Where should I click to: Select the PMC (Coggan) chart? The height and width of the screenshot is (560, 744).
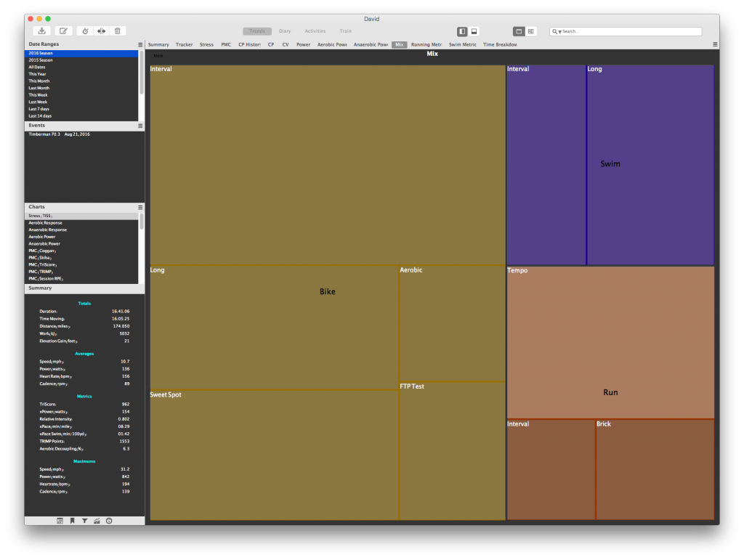click(81, 251)
